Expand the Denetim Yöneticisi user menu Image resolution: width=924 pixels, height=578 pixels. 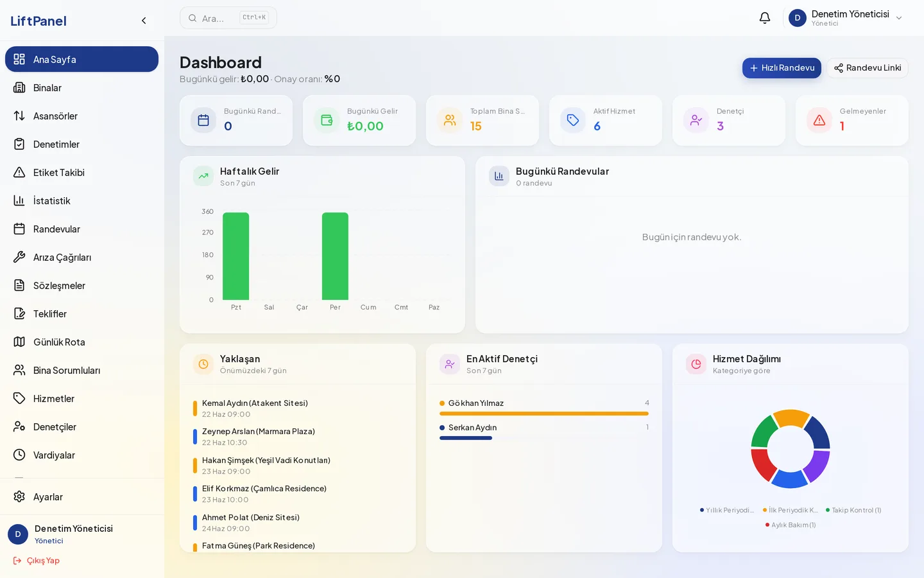point(846,18)
